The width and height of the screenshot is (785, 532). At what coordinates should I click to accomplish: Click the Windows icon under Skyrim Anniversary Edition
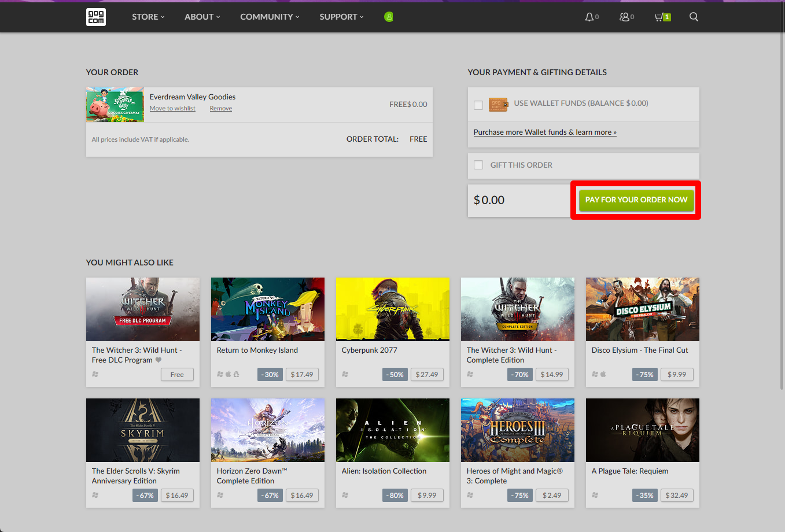(95, 495)
